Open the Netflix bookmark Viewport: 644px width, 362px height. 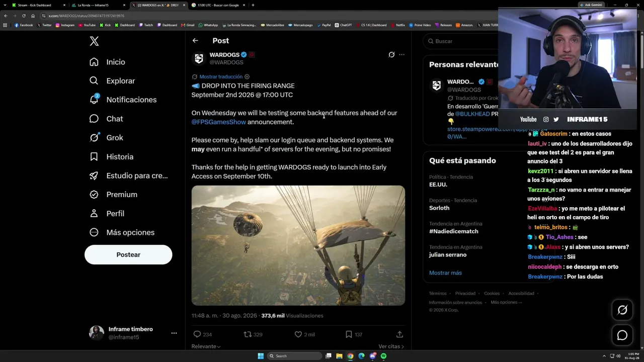coord(397,25)
